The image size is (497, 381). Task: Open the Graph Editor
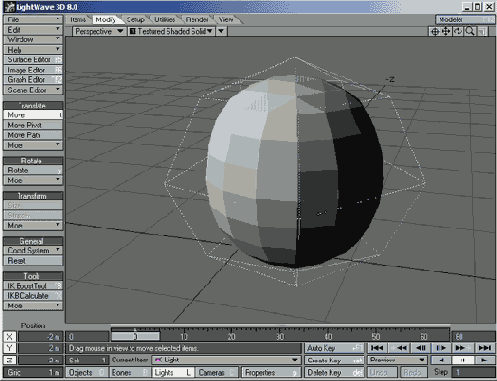click(x=33, y=80)
